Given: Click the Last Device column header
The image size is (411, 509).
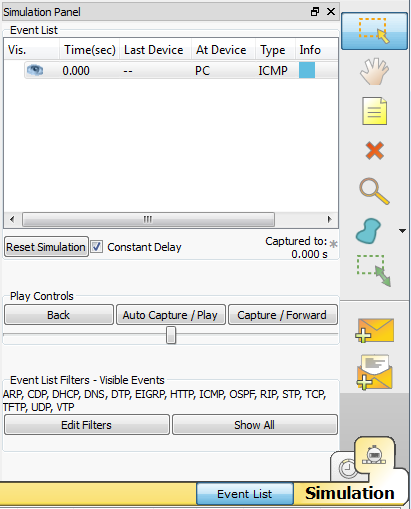Looking at the screenshot, I should (156, 50).
